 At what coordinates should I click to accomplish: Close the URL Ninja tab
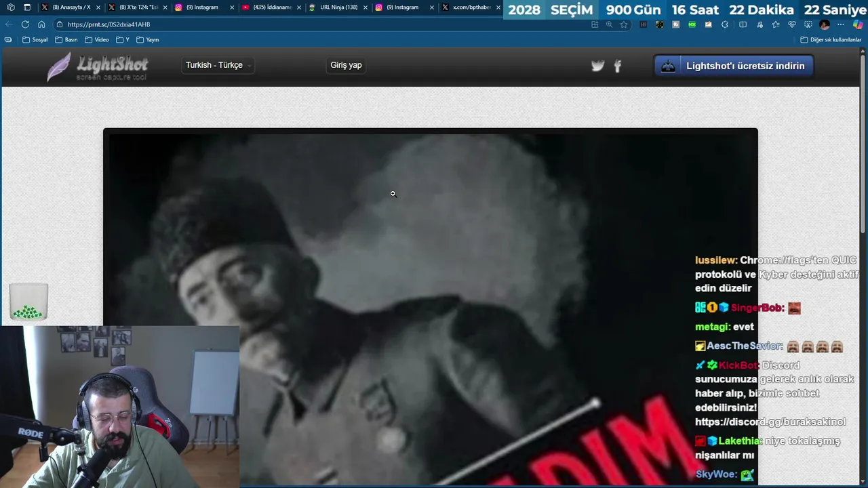pos(366,7)
